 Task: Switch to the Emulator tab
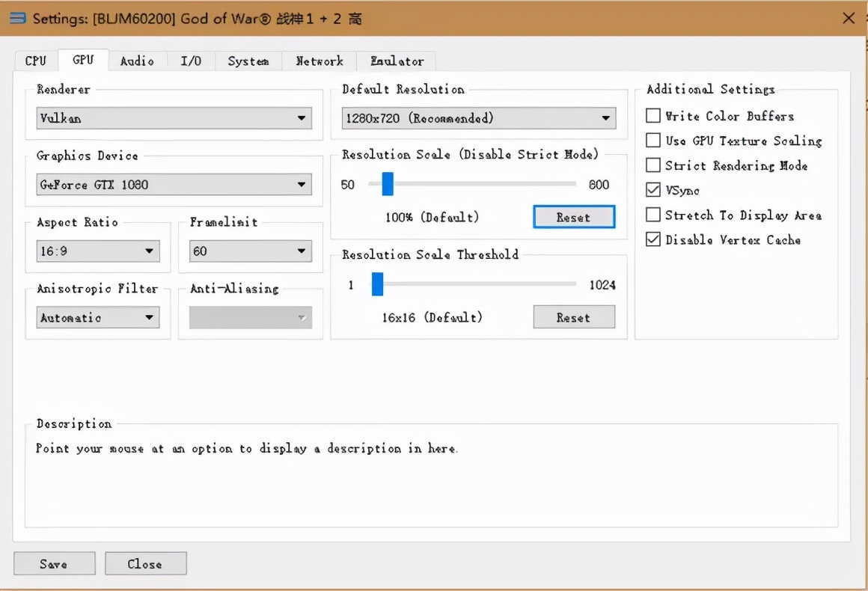[x=397, y=61]
